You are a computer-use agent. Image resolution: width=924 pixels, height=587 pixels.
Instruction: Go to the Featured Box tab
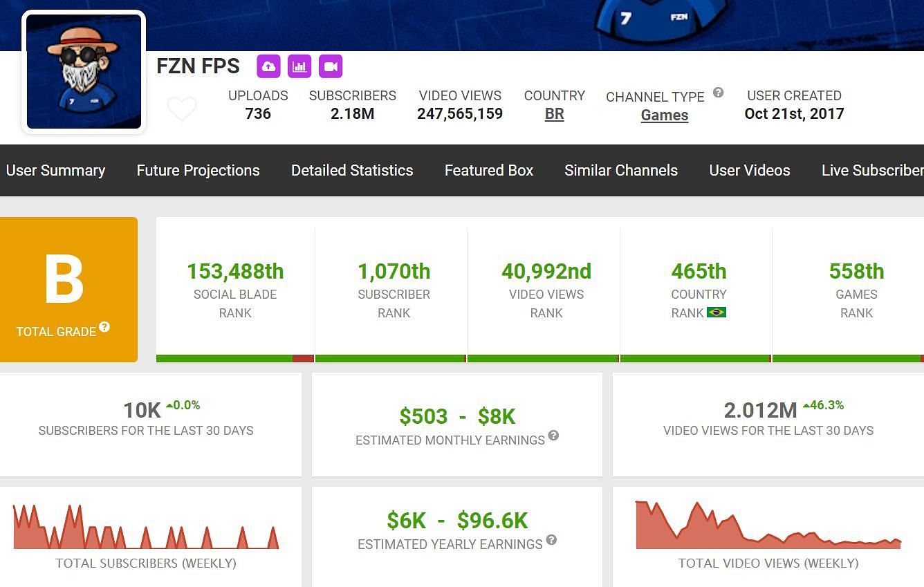(489, 170)
